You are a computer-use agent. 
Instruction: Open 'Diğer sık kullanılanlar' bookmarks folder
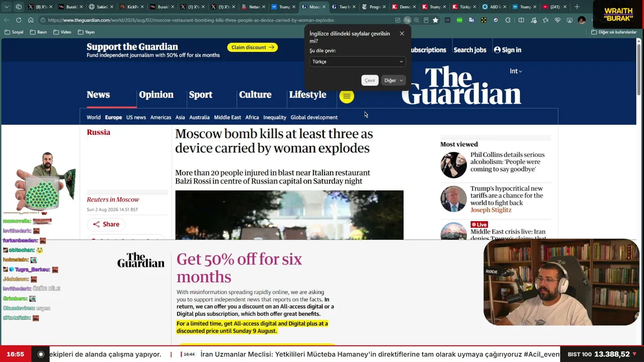614,32
